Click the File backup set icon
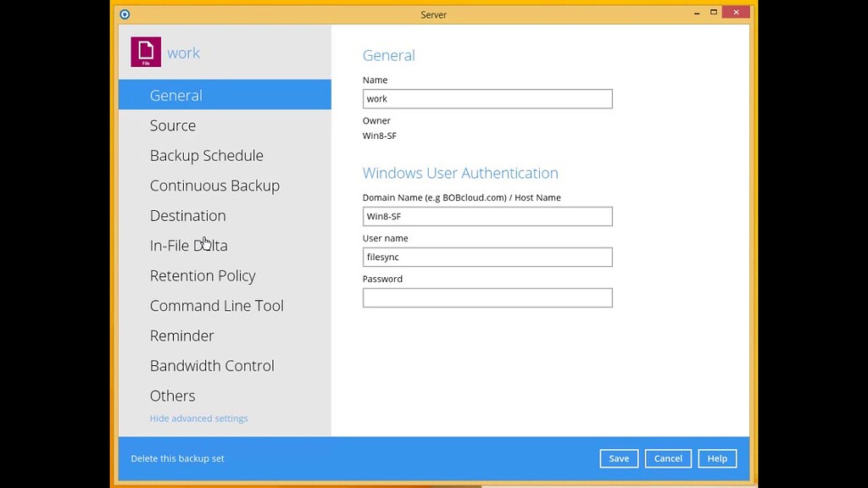868x488 pixels. 146,53
